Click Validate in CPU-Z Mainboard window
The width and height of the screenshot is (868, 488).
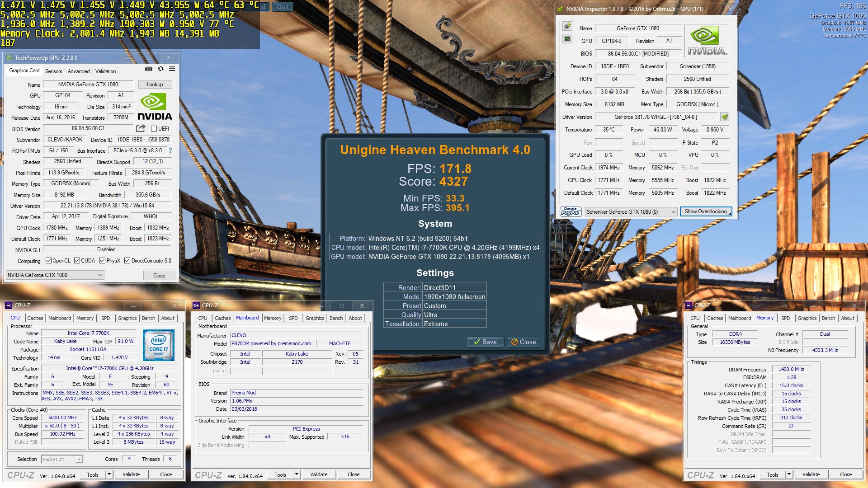[x=319, y=474]
